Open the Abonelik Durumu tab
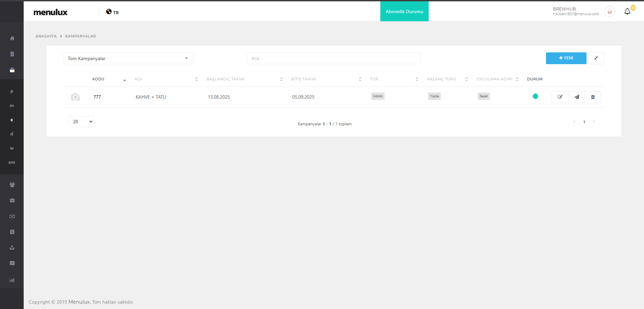The height and width of the screenshot is (309, 644). (404, 11)
